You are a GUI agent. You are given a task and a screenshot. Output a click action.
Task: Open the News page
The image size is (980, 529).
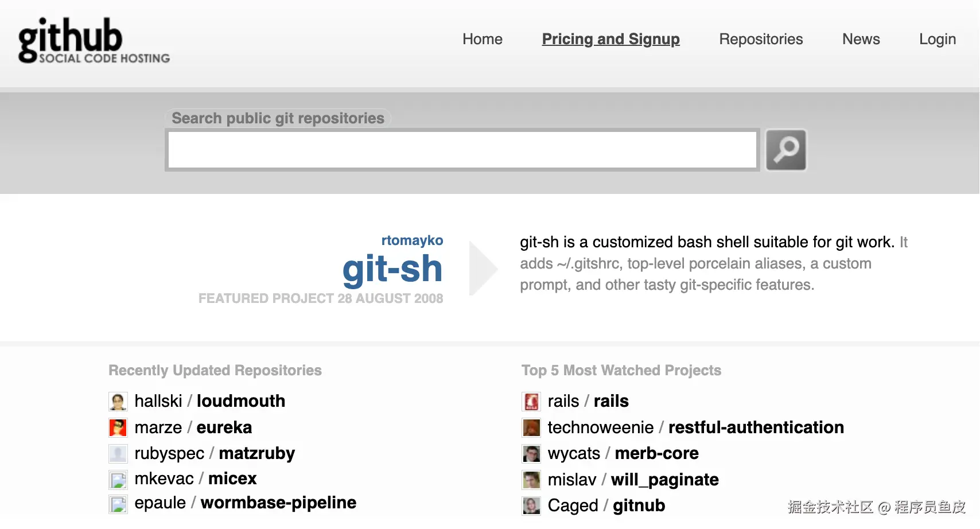point(861,39)
